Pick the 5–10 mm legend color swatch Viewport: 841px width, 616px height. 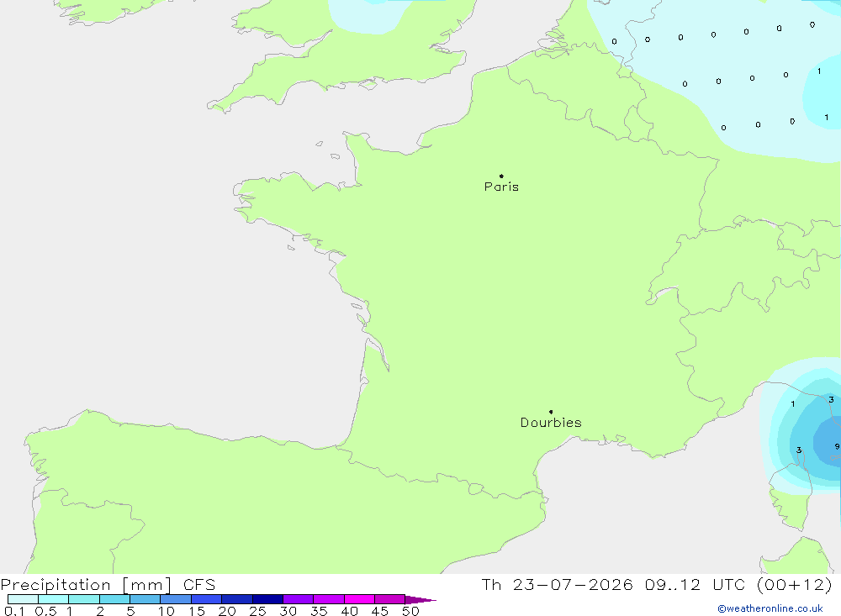145,599
